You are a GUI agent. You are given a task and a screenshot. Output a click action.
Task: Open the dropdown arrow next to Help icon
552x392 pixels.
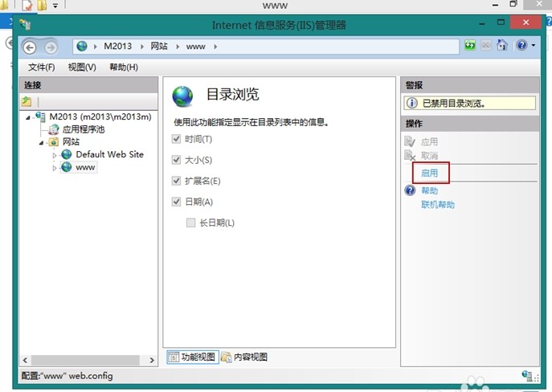tap(534, 46)
